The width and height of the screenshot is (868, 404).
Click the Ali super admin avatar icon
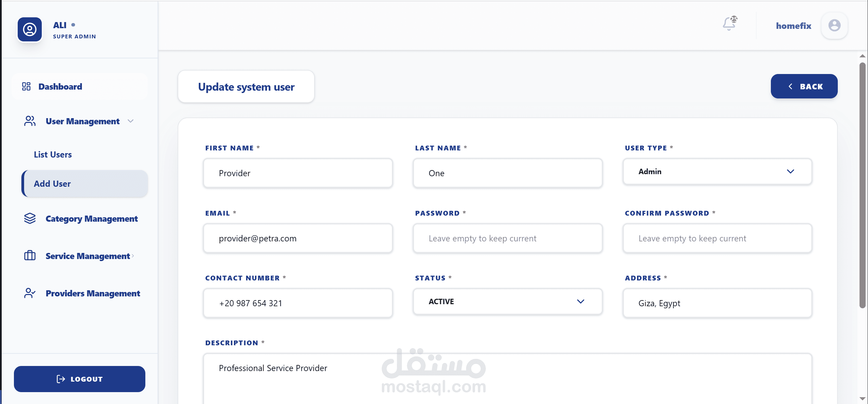(30, 30)
